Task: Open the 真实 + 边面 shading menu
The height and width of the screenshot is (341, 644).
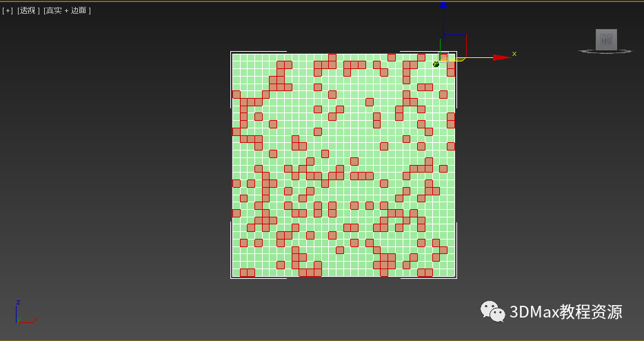Action: pos(67,10)
